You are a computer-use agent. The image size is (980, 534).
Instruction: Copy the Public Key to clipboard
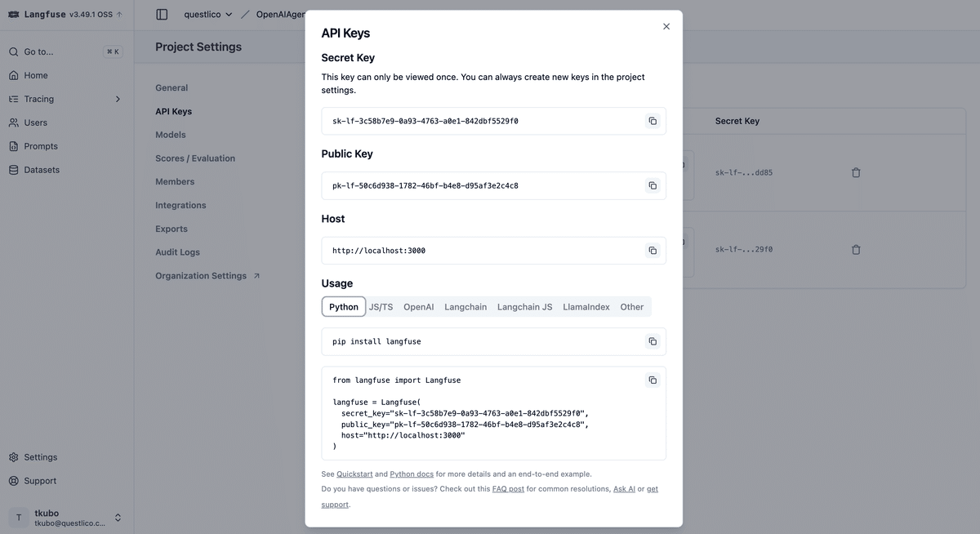(652, 185)
